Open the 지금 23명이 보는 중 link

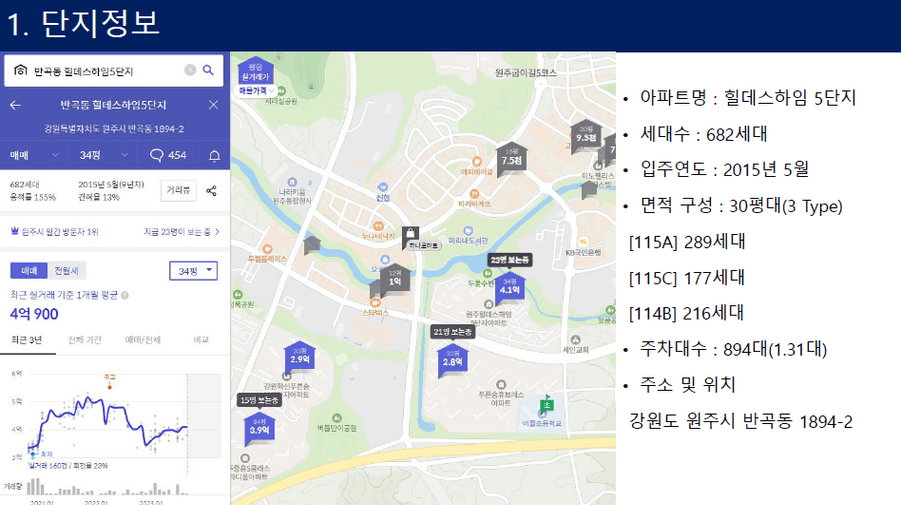(181, 232)
